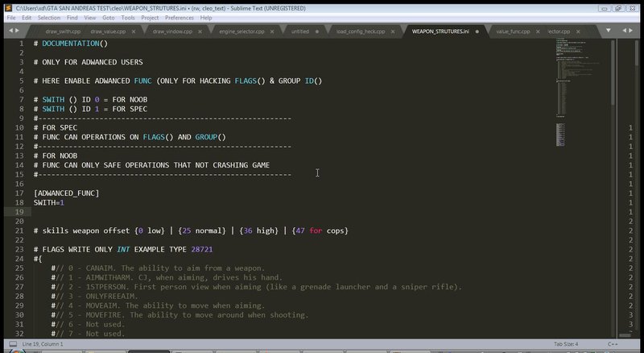This screenshot has width=644, height=353.
Task: Open the Tab Size: 4 selector
Action: pyautogui.click(x=566, y=344)
